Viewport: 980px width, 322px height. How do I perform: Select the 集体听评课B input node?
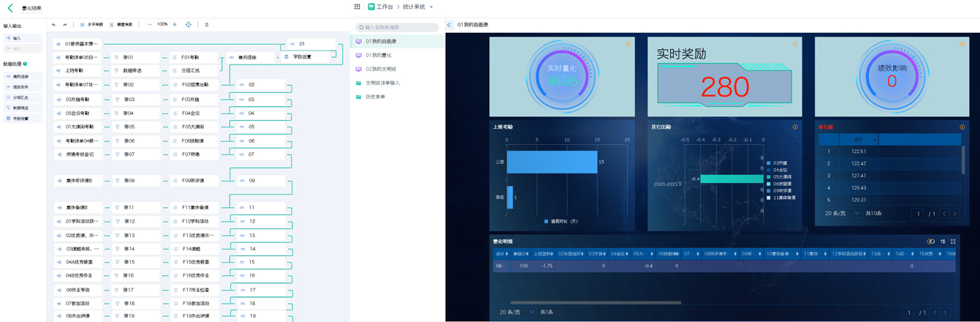click(77, 180)
